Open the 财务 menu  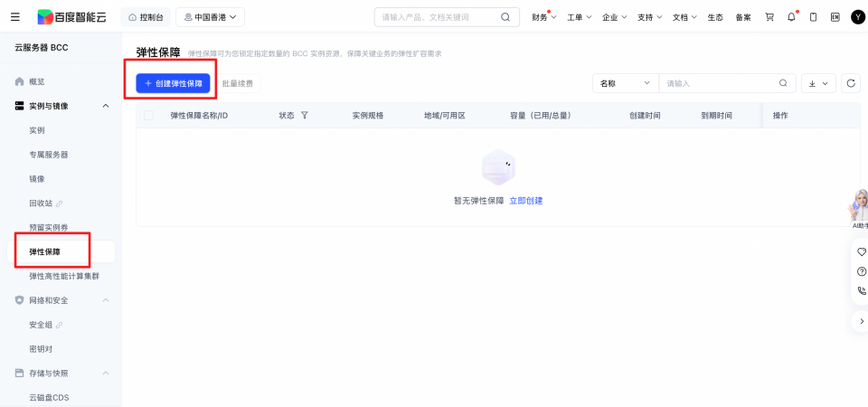[543, 17]
